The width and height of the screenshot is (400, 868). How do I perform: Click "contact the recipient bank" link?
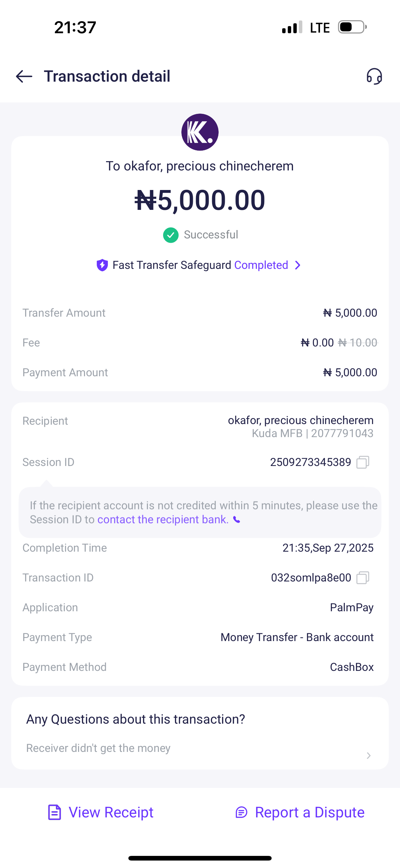tap(162, 520)
